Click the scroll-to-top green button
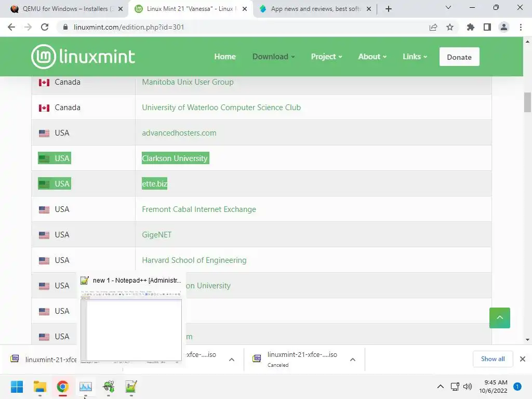The width and height of the screenshot is (532, 399). click(x=499, y=317)
